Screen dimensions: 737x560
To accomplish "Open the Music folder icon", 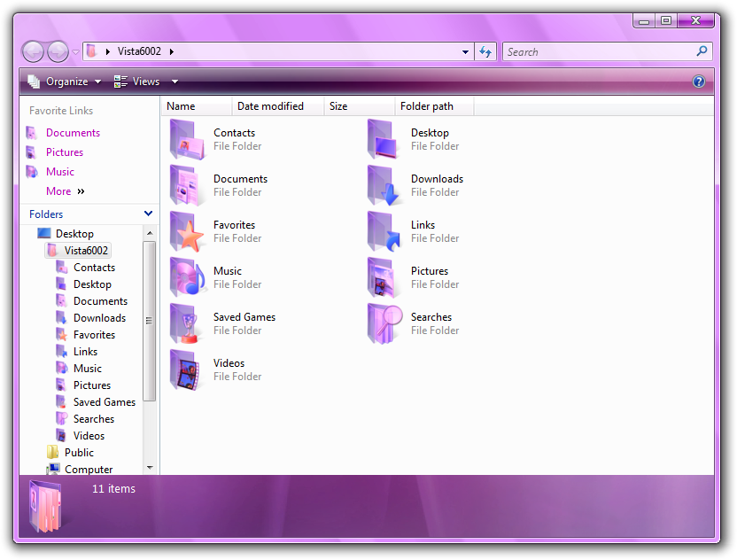I will (187, 278).
